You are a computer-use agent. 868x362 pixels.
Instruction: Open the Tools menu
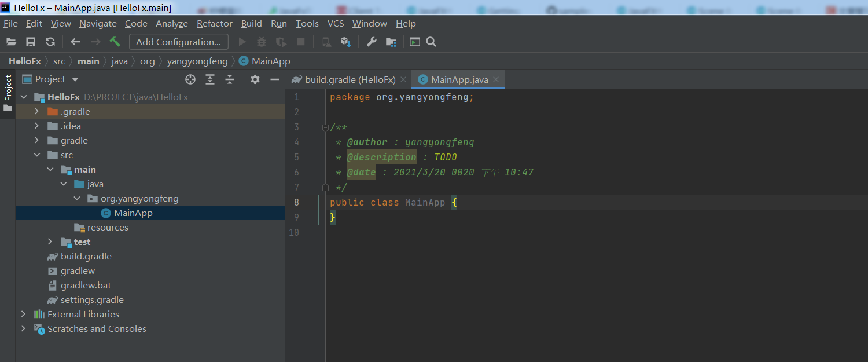click(307, 23)
